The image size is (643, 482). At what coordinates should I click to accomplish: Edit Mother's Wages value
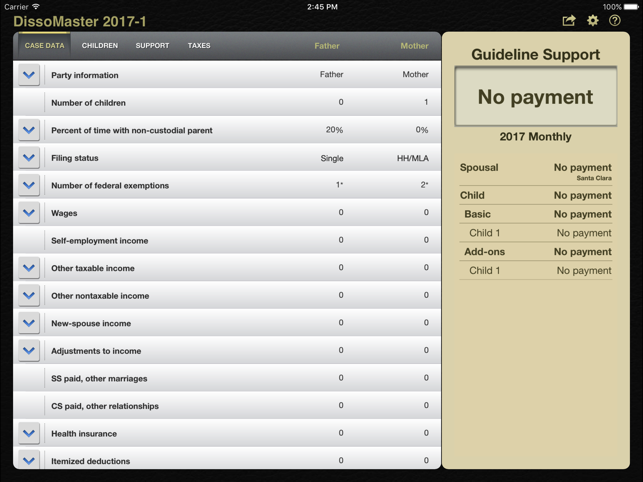pos(426,212)
